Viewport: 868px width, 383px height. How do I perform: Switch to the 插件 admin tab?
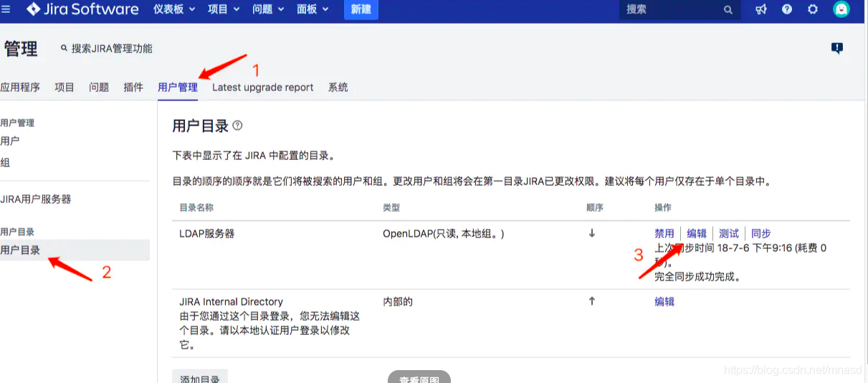133,88
